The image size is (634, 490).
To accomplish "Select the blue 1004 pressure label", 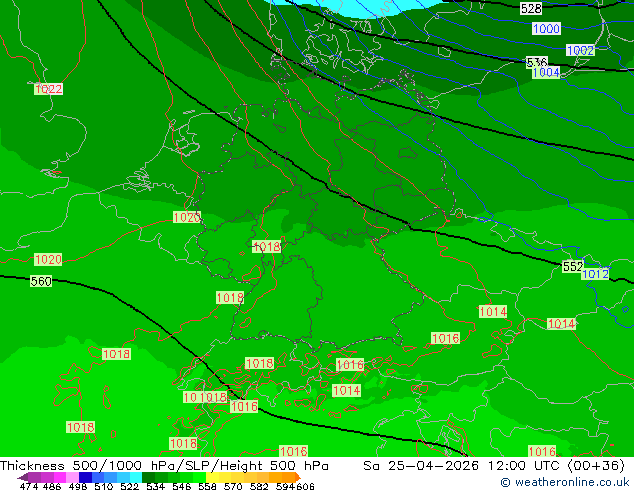I will click(x=546, y=73).
